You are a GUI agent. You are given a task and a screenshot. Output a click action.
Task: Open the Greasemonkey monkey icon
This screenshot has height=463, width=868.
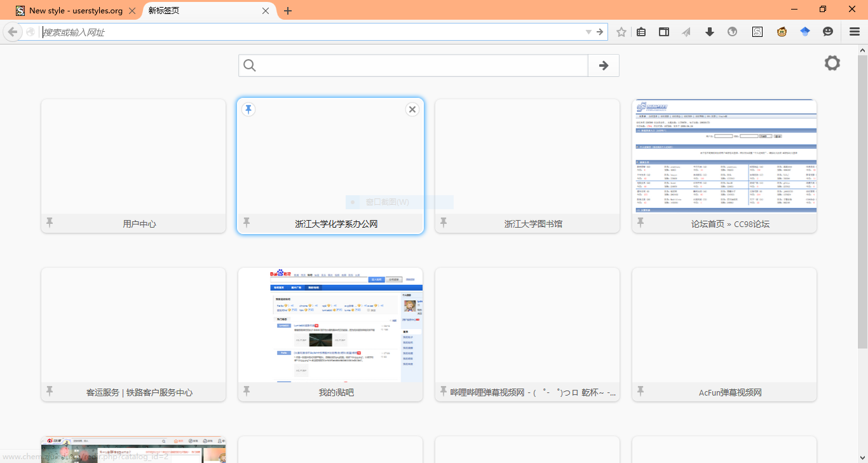click(x=782, y=32)
